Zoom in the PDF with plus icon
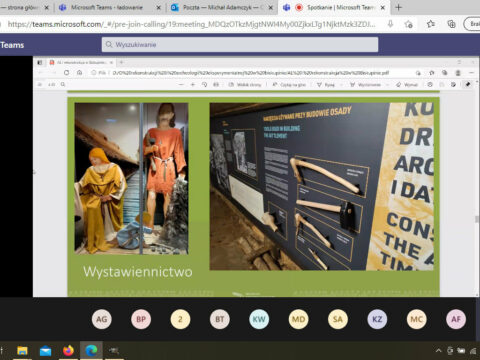 click(193, 85)
